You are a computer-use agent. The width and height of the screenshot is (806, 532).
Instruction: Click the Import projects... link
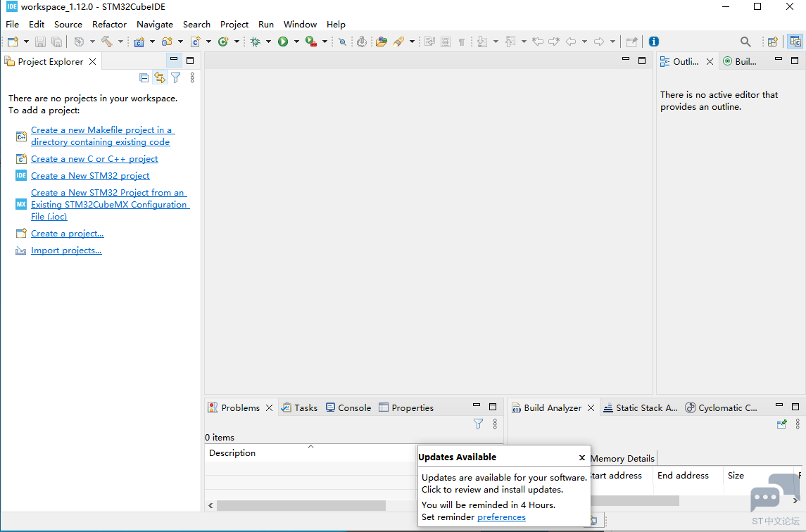[x=66, y=251]
